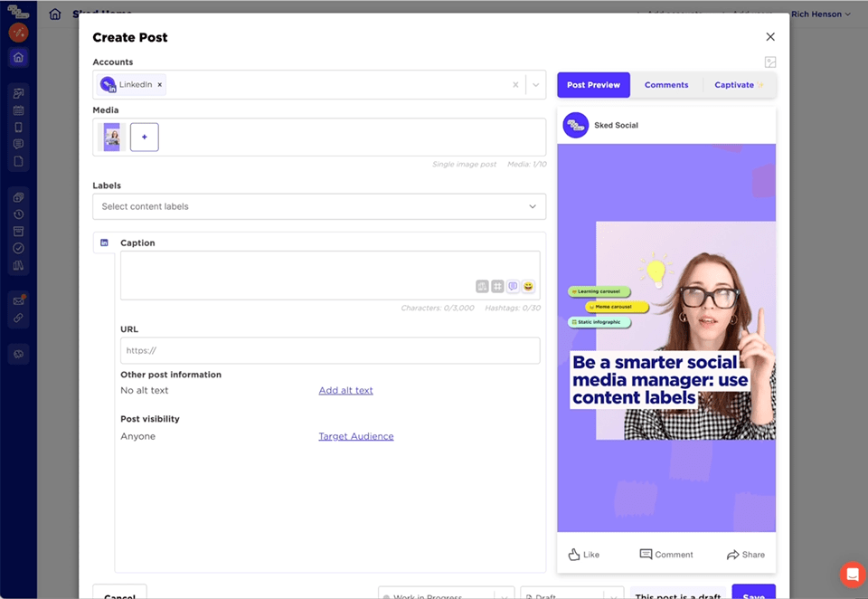Open the media thumbnail in Media section

(x=112, y=137)
